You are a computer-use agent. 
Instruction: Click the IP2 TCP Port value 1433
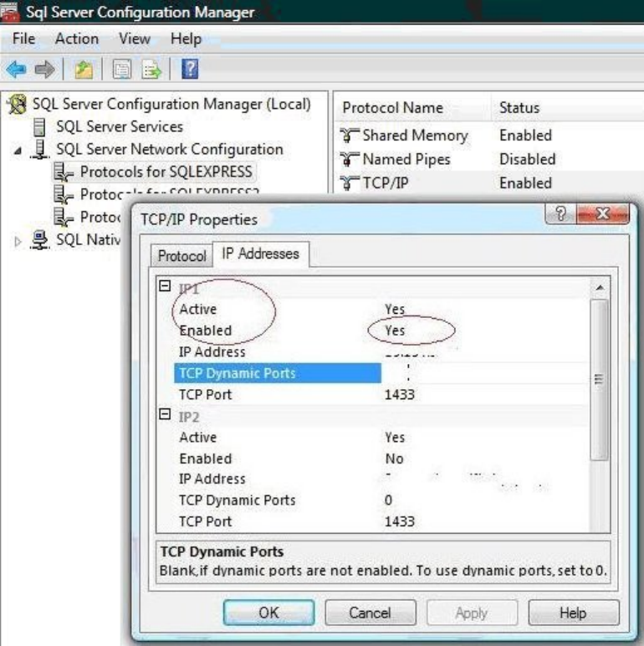[400, 521]
